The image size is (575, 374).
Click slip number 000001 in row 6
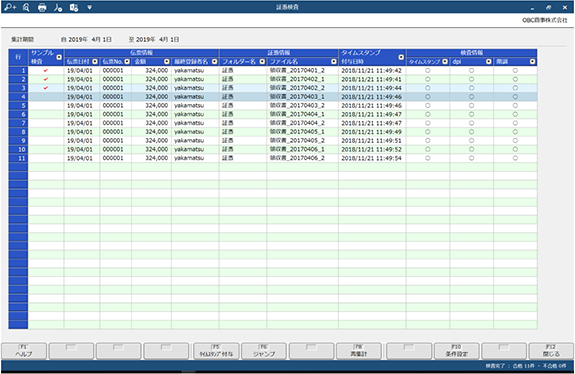click(113, 114)
